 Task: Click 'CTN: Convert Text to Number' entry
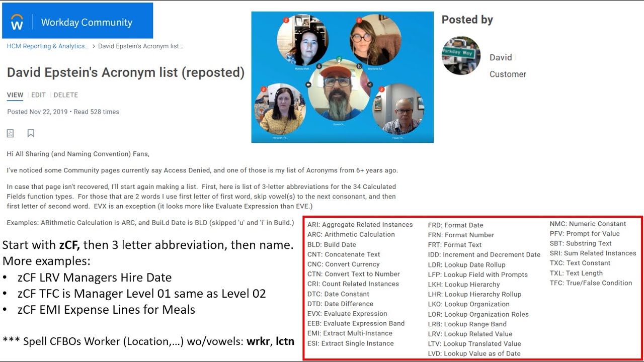[354, 274]
